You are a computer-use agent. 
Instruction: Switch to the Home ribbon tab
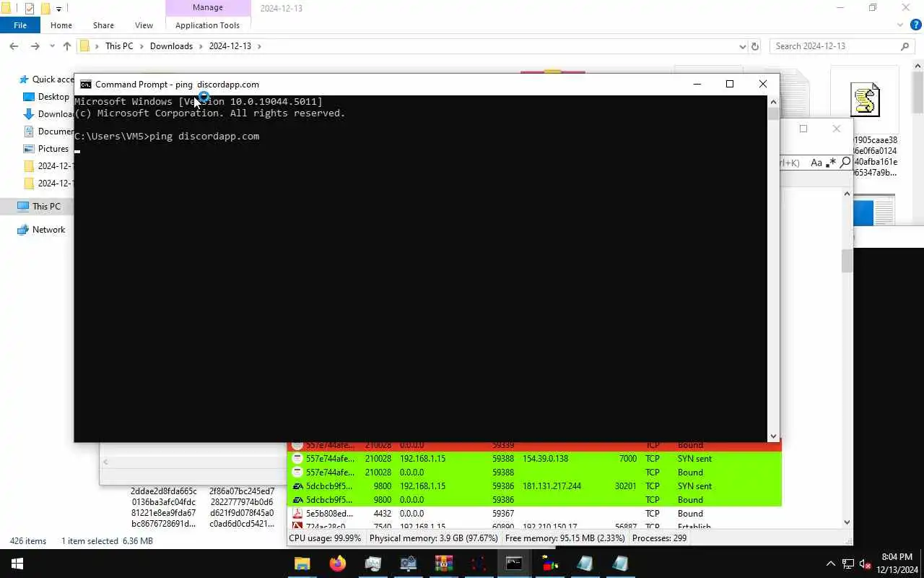pyautogui.click(x=61, y=25)
